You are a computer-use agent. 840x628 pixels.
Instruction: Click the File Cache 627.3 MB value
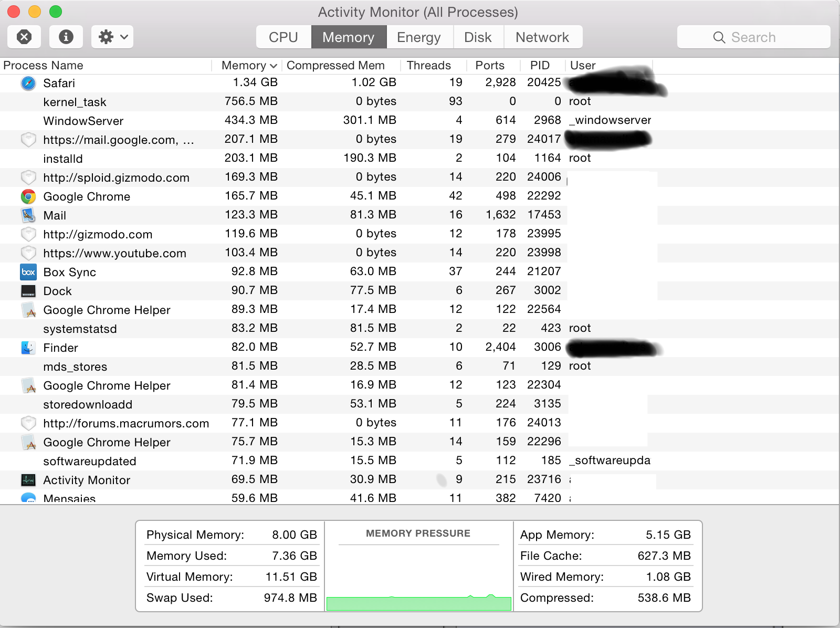coord(664,556)
